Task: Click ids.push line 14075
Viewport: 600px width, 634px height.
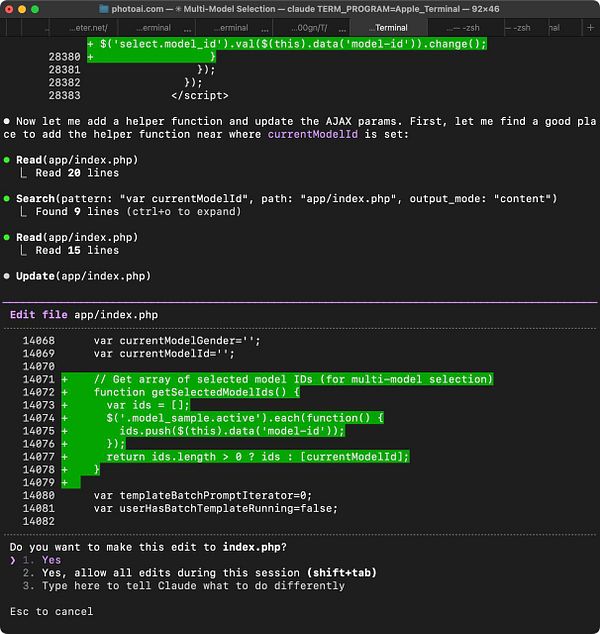Action: pos(232,431)
